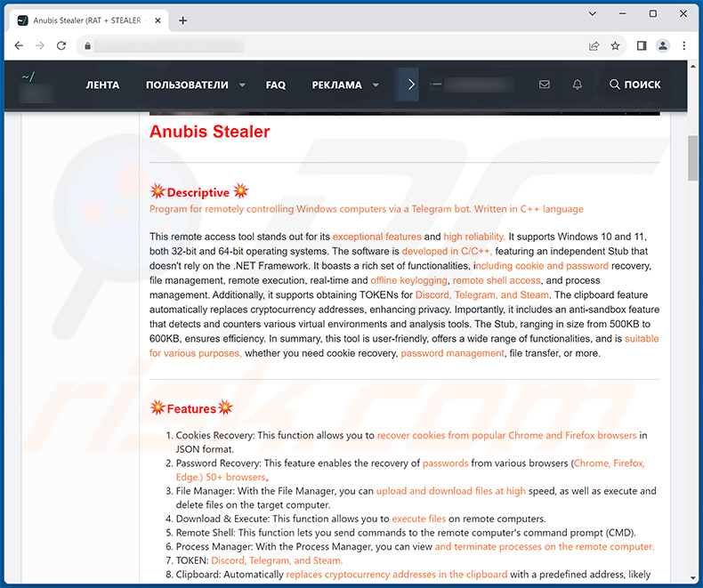Click the "Descriptive" section heading
The image size is (703, 588).
pyautogui.click(x=198, y=193)
